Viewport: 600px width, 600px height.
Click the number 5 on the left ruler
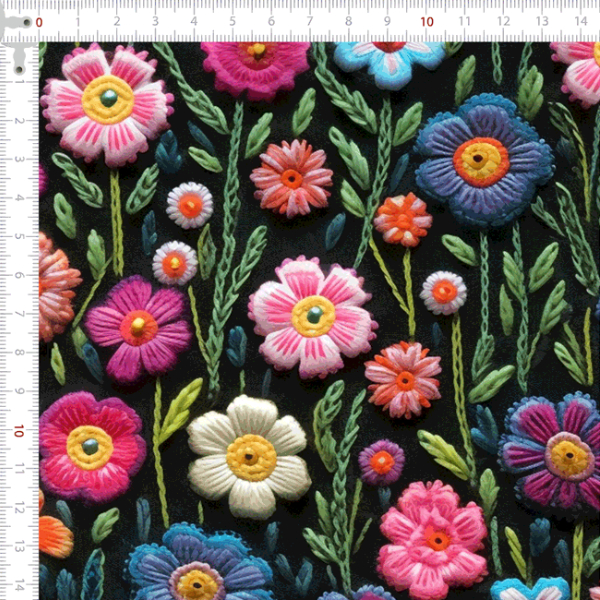click(x=20, y=237)
